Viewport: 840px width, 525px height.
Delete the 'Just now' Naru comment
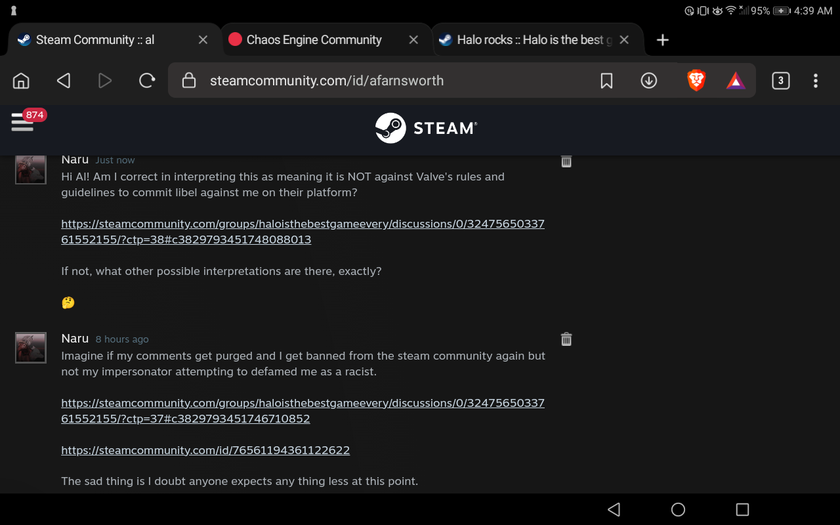(x=566, y=161)
